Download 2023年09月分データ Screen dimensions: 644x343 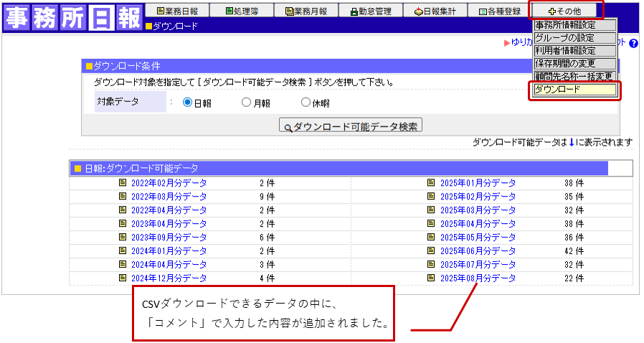pos(169,237)
